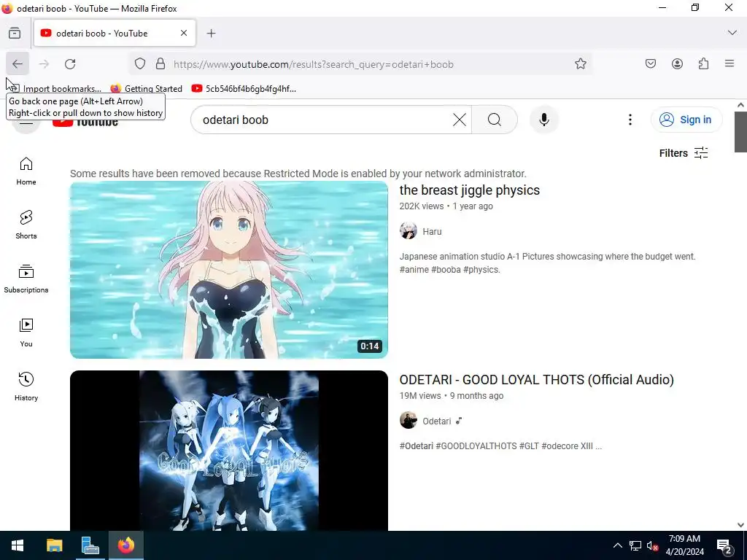Open Server Manager from taskbar

(x=90, y=545)
